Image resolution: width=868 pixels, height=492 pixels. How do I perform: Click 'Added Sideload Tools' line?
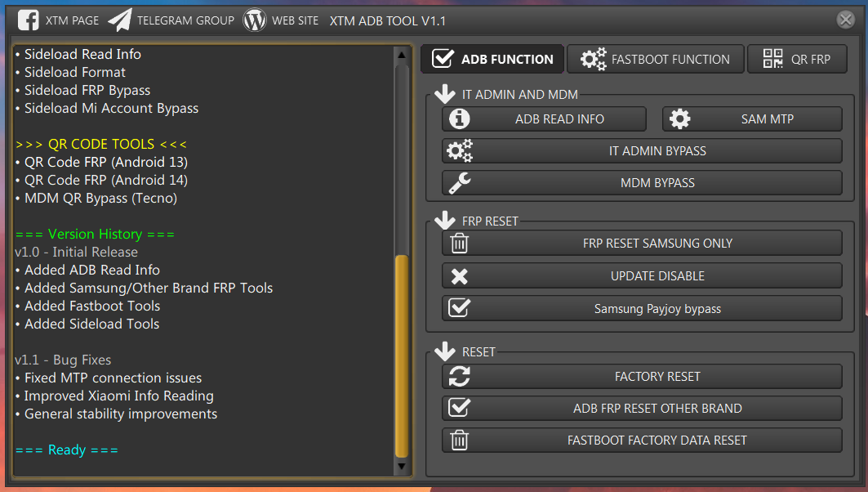(x=92, y=324)
